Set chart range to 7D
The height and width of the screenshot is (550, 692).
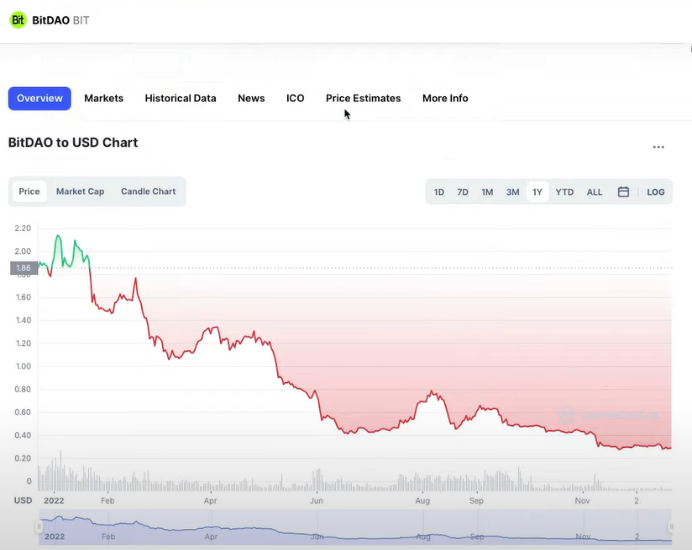pos(463,192)
